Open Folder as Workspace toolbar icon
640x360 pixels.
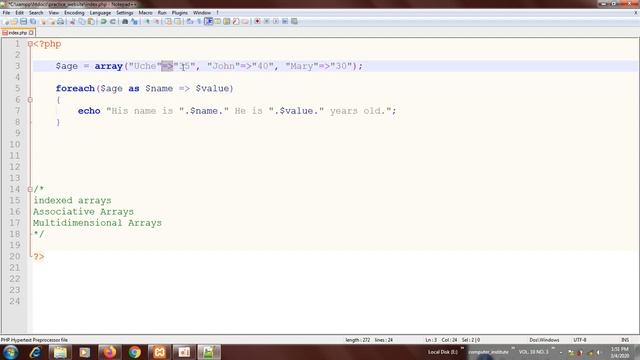click(245, 21)
